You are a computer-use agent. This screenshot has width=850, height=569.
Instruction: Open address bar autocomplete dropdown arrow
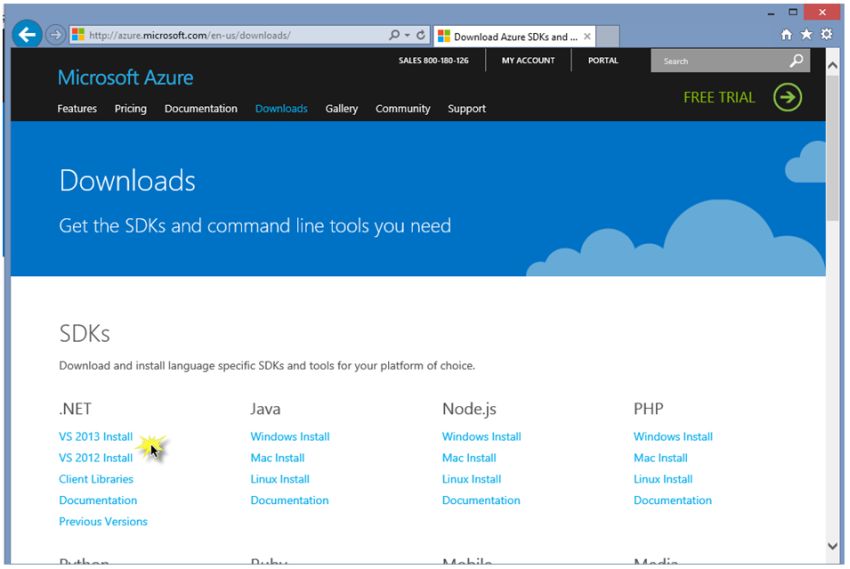click(407, 35)
